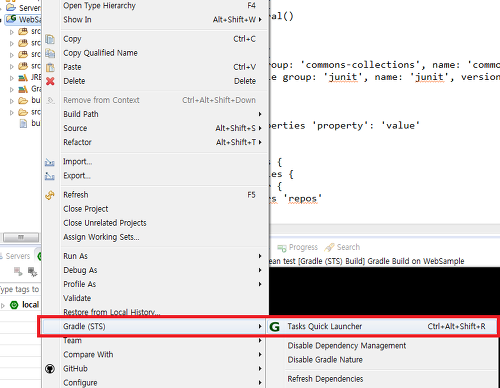Open the Configure submenu arrow
This screenshot has height=388, width=500.
pyautogui.click(x=260, y=383)
